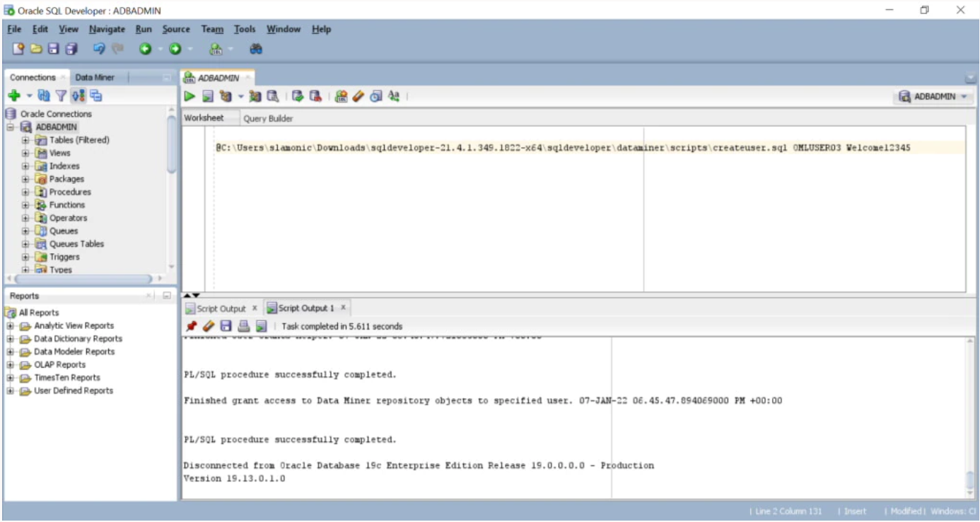Open the Team menu
The width and height of the screenshot is (980, 522).
click(x=212, y=29)
